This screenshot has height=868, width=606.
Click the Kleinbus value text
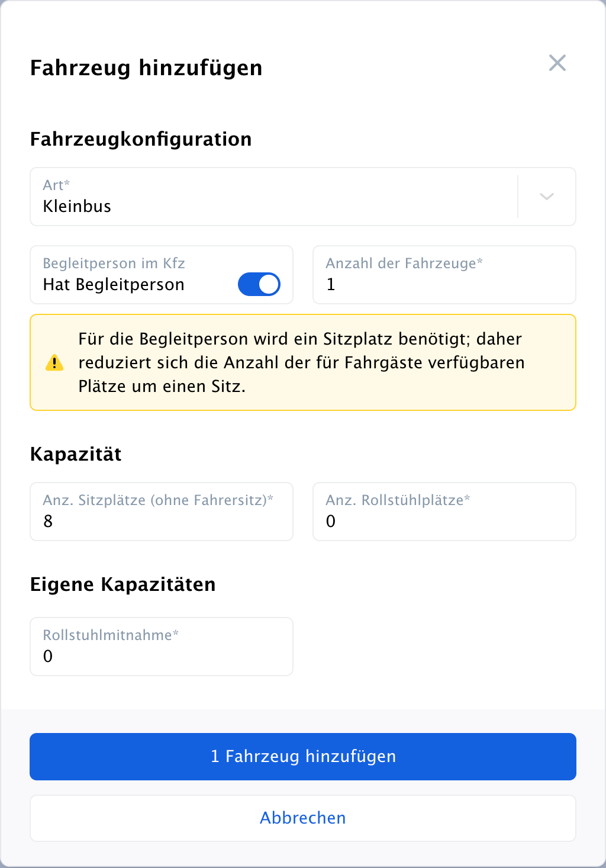pos(77,207)
